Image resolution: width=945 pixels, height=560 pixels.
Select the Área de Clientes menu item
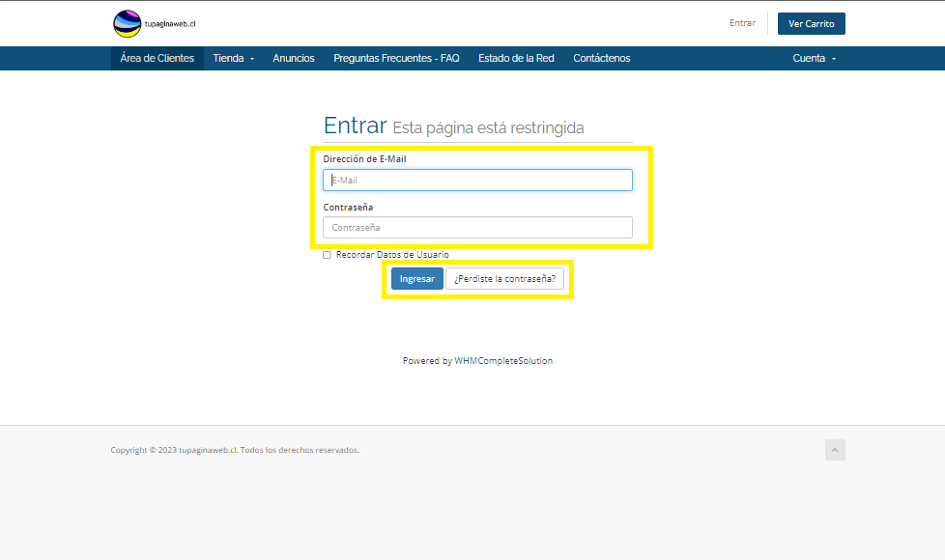[x=157, y=58]
